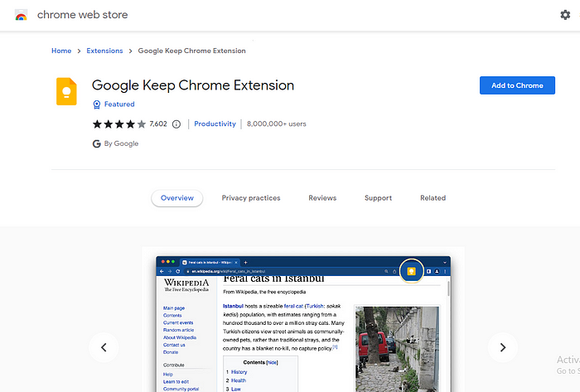Open the Productivity category link
Screen dimensions: 580x392
coord(215,123)
